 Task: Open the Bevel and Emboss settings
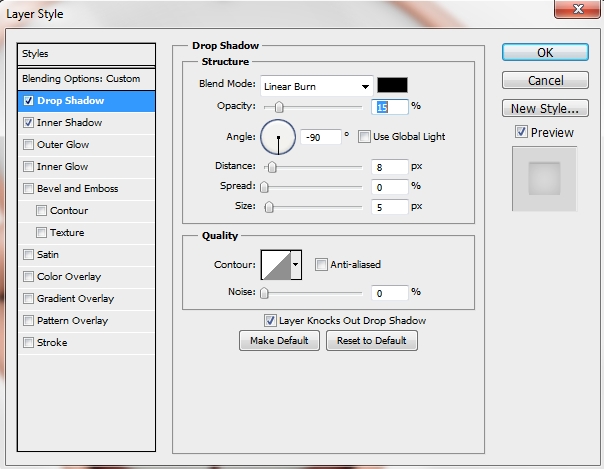[x=86, y=189]
